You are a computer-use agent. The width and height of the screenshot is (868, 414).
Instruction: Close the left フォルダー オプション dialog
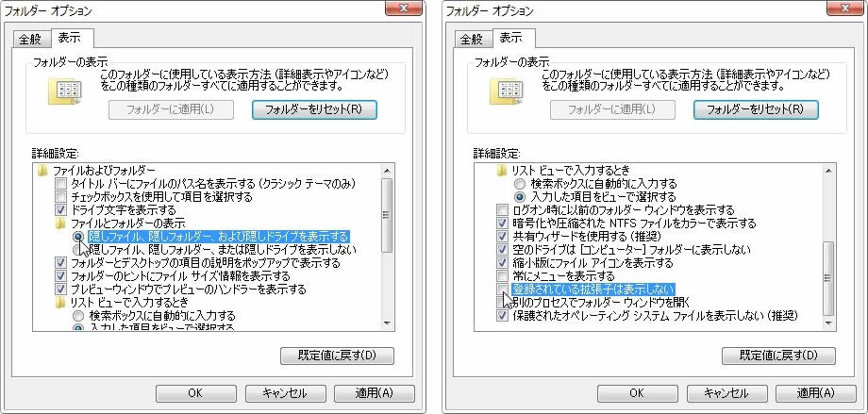coord(404,8)
